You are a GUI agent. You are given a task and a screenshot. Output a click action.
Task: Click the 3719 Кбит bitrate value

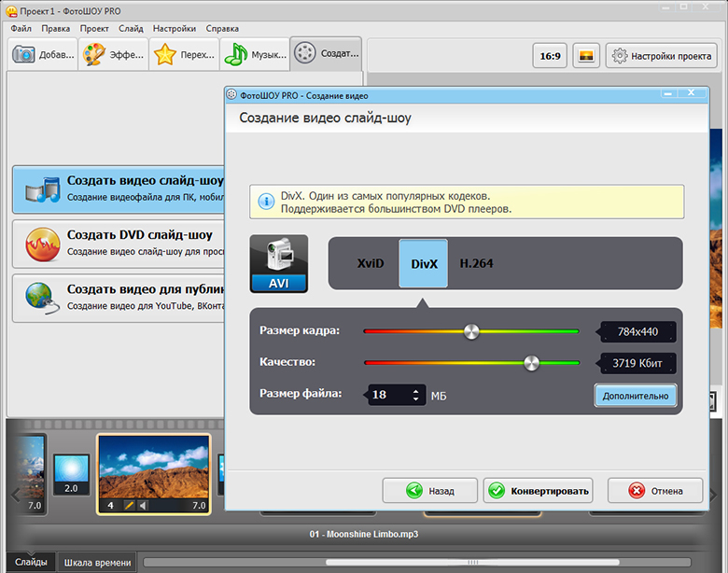tap(637, 363)
